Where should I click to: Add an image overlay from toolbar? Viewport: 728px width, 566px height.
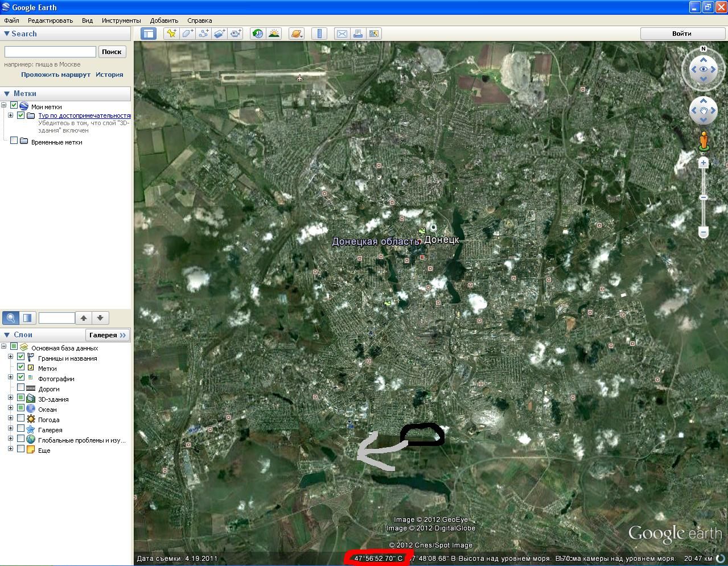[220, 34]
